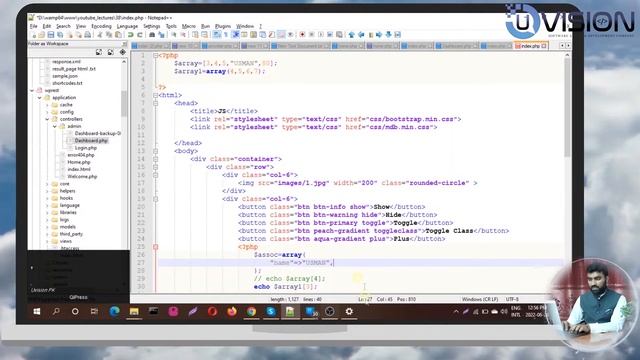Cut selection using the toolbar scissors icon

click(100, 35)
